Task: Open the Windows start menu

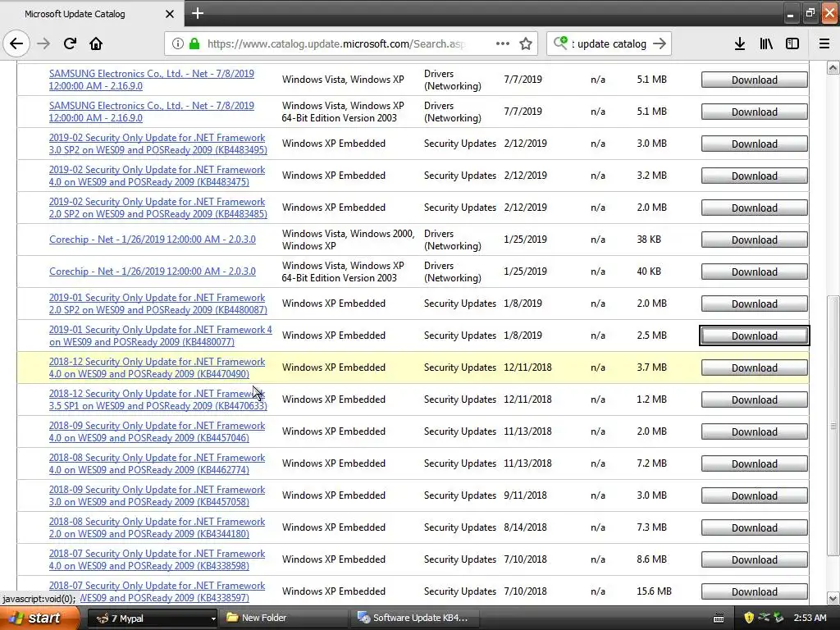Action: 39,618
